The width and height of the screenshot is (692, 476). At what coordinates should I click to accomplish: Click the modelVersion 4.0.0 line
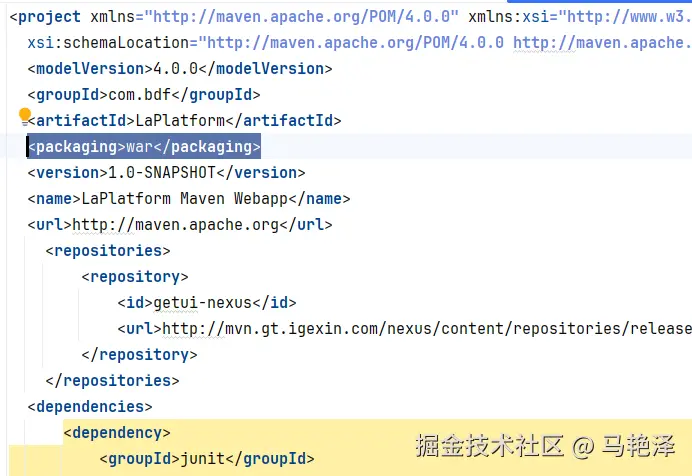coord(180,69)
